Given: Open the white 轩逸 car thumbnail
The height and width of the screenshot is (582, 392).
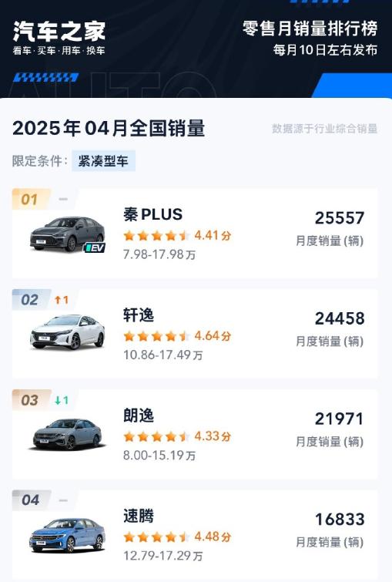Looking at the screenshot, I should pos(68,331).
